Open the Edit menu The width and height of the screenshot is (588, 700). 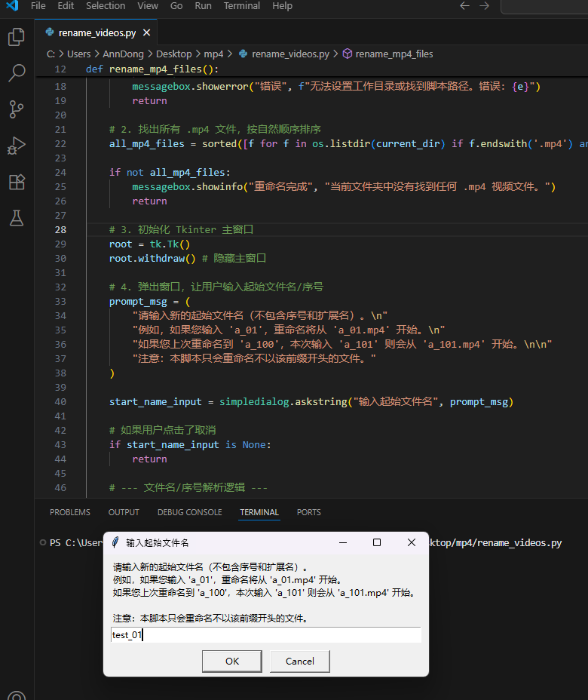coord(66,6)
